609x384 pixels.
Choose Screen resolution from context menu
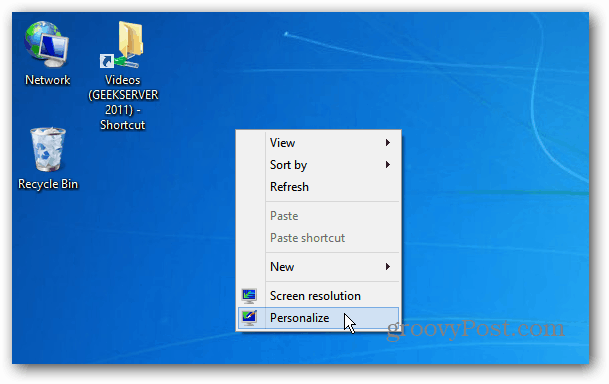(x=318, y=296)
